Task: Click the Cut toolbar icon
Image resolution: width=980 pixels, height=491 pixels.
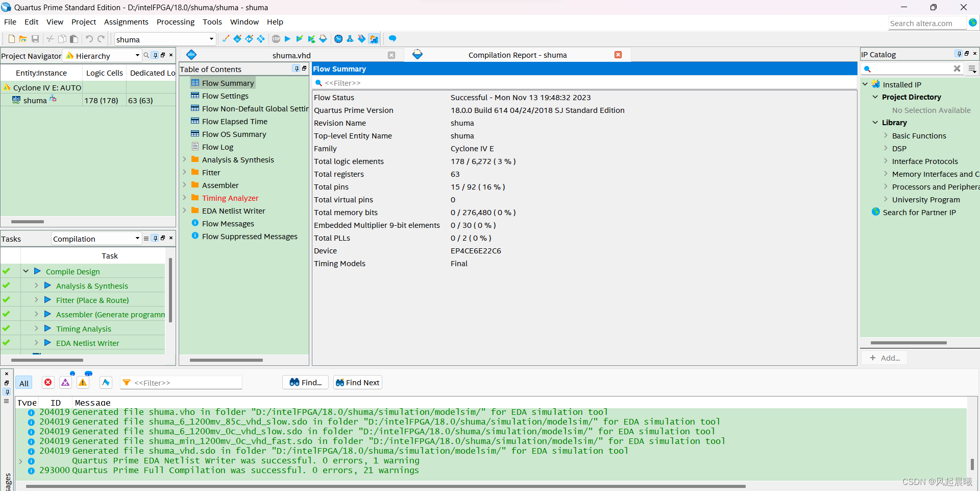Action: (x=50, y=39)
